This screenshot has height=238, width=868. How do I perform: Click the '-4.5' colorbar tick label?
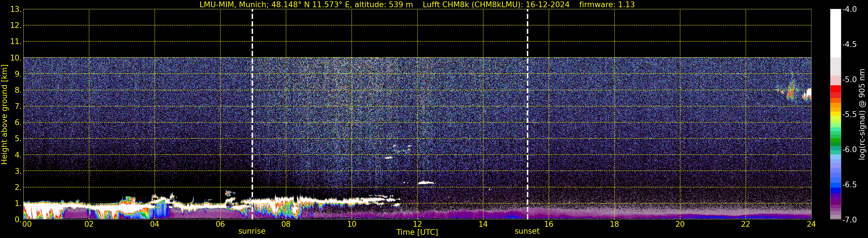[x=849, y=44]
